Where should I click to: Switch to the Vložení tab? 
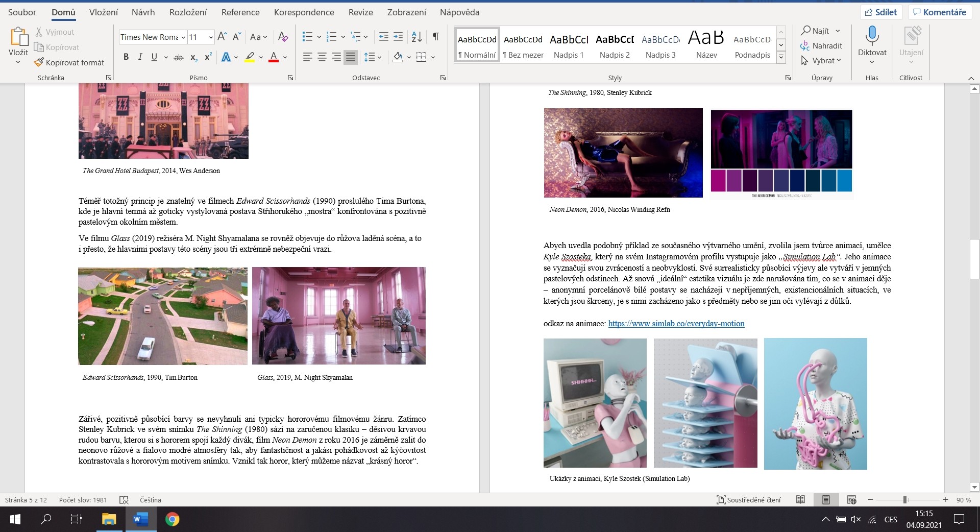click(104, 12)
